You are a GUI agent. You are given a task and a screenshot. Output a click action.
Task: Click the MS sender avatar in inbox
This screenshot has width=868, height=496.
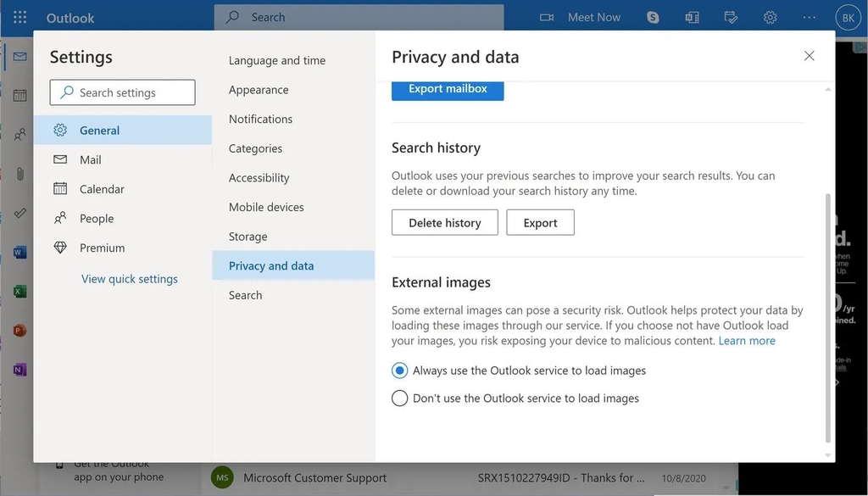tap(222, 477)
